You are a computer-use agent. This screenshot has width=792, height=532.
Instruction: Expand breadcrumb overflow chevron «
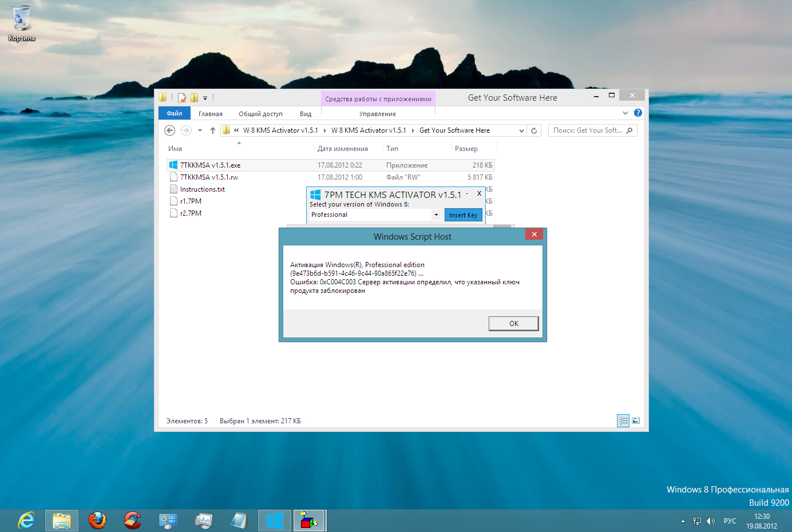236,130
